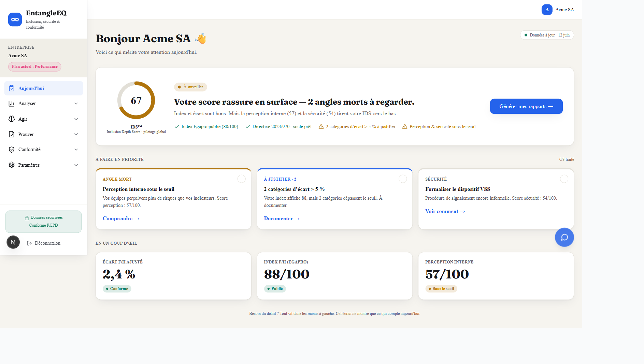Click 'IDS™ Inclusion Depth Score' caption
The image size is (644, 364).
pos(136,129)
